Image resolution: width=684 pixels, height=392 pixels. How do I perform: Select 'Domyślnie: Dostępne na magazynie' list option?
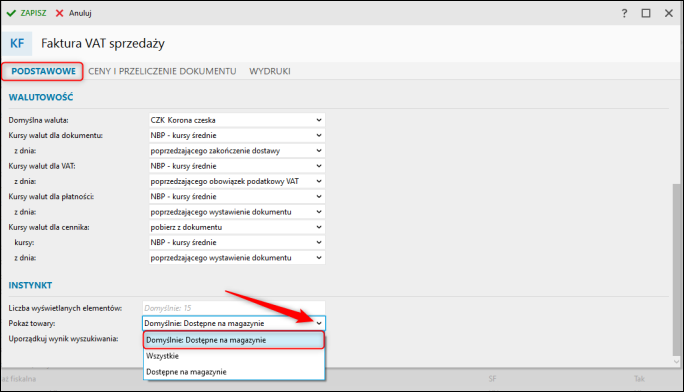click(x=234, y=340)
